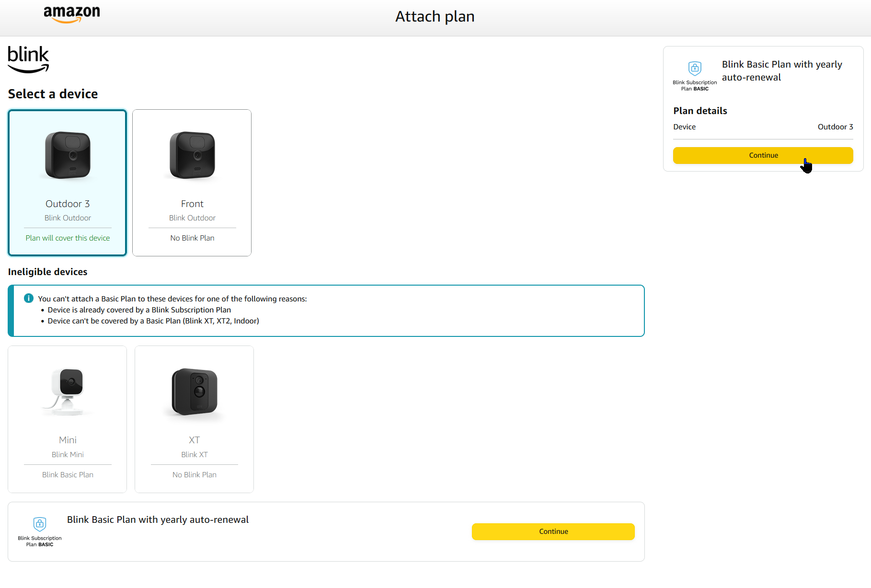This screenshot has height=588, width=871.
Task: Click the 'Outdoor 3' value in Plan details
Action: (x=835, y=127)
